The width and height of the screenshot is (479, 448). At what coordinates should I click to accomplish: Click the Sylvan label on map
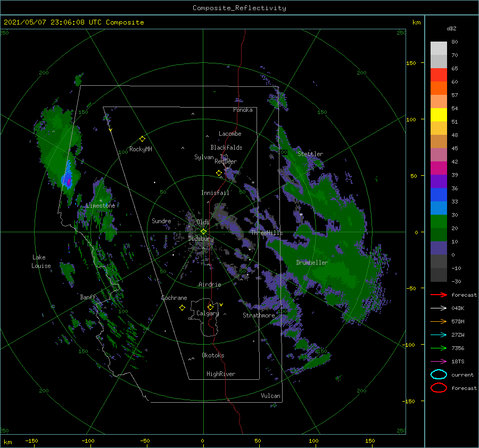(x=204, y=157)
